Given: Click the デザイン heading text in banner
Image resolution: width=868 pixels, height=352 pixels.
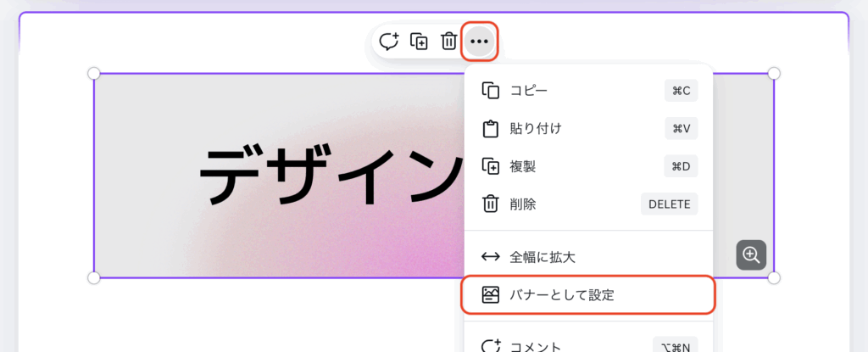Looking at the screenshot, I should pyautogui.click(x=331, y=175).
